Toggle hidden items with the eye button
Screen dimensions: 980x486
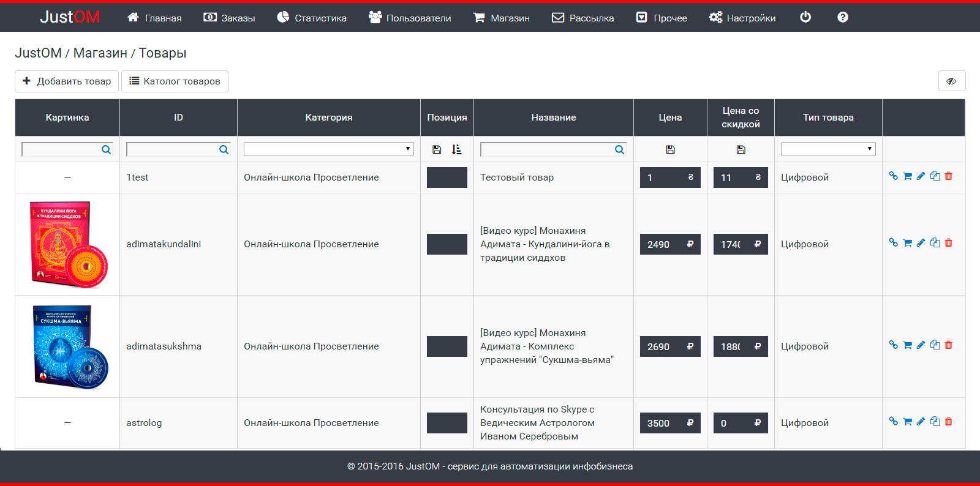point(951,81)
